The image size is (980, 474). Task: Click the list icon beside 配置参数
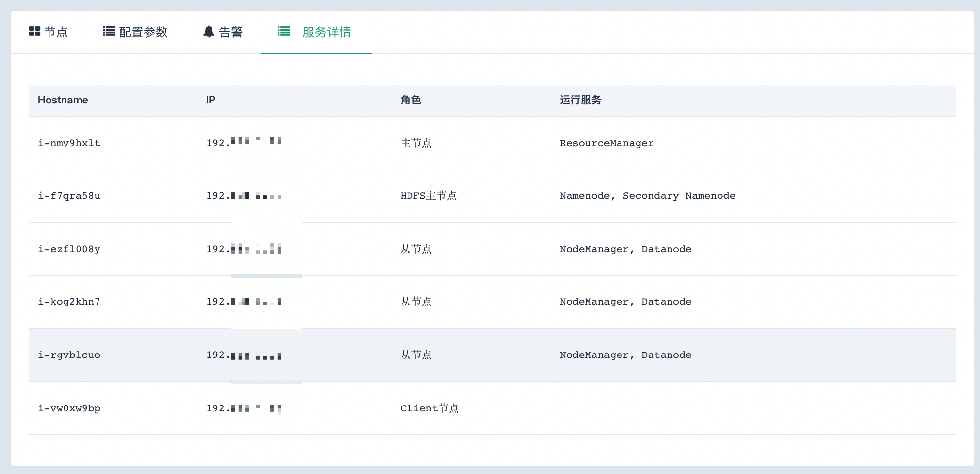[x=109, y=32]
